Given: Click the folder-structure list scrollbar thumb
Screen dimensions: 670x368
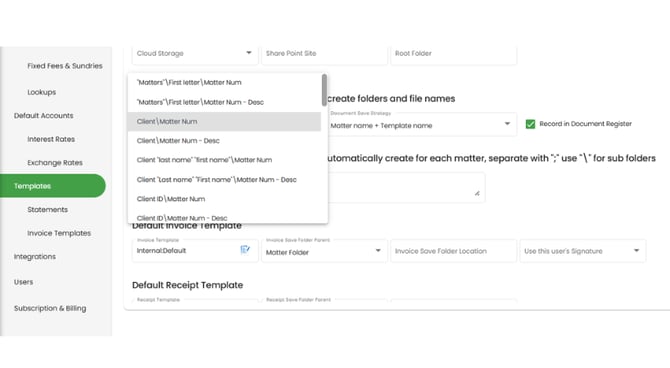Looking at the screenshot, I should point(324,90).
